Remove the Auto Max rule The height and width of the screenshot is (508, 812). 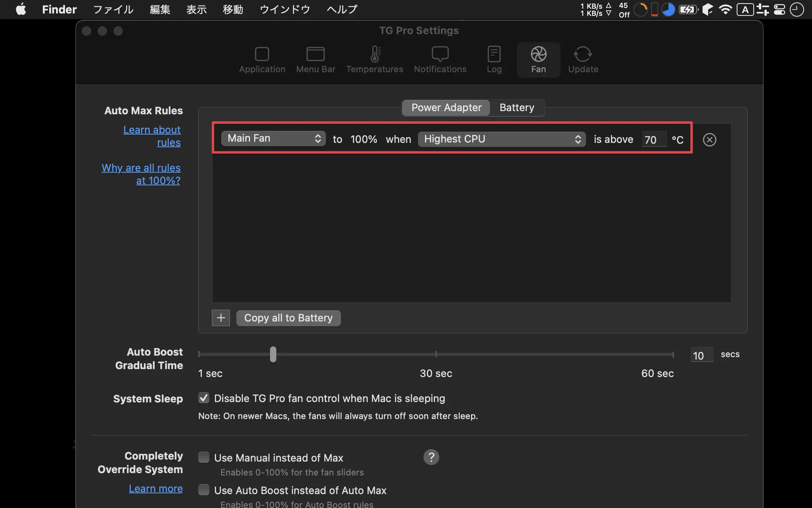tap(709, 139)
